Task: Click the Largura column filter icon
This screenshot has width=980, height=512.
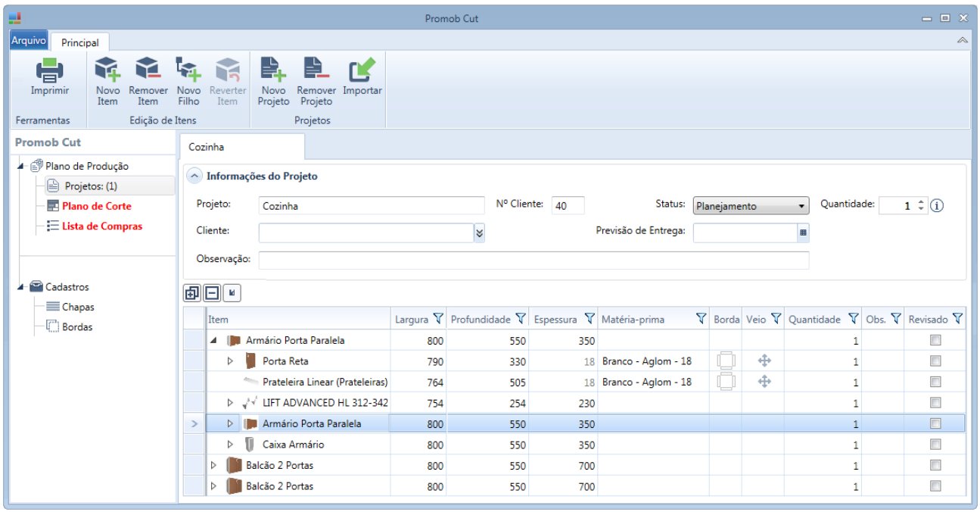Action: (437, 320)
